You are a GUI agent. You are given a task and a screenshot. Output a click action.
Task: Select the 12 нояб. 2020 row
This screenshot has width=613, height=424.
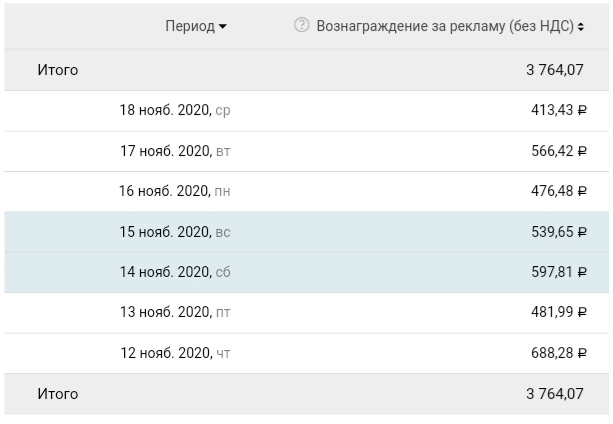175,353
